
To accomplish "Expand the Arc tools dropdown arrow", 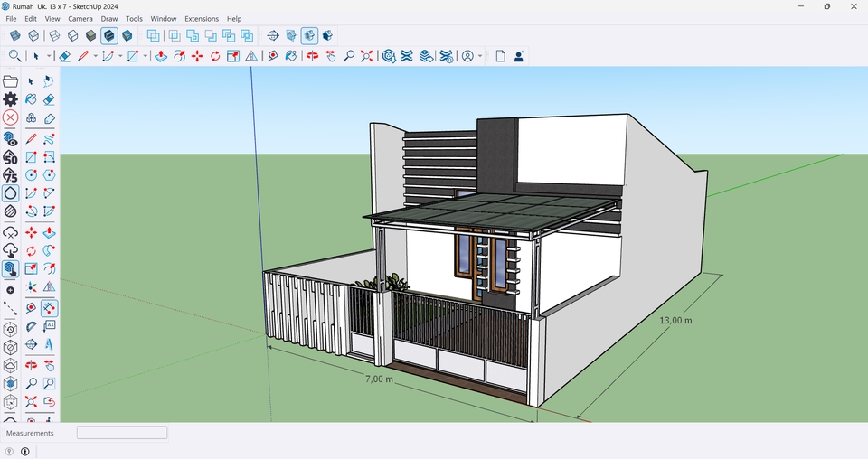I will (120, 56).
